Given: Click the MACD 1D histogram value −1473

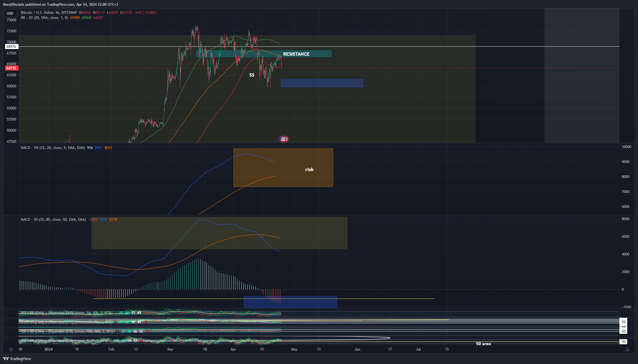Looking at the screenshot, I should click(93, 220).
